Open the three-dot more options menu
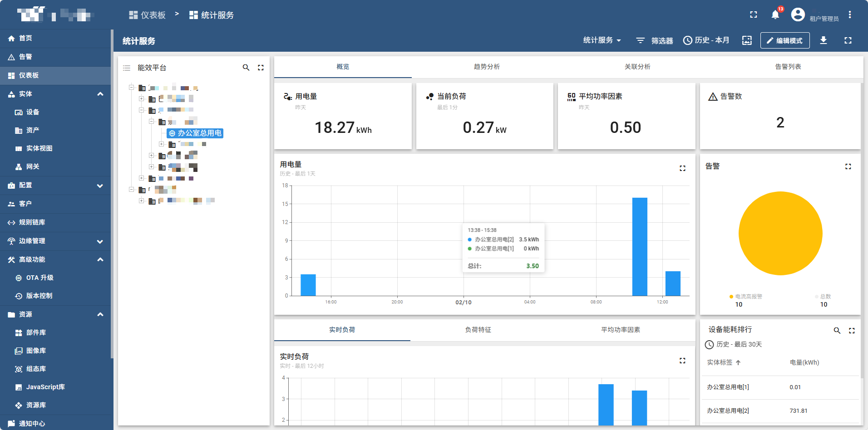This screenshot has height=430, width=868. 850,15
